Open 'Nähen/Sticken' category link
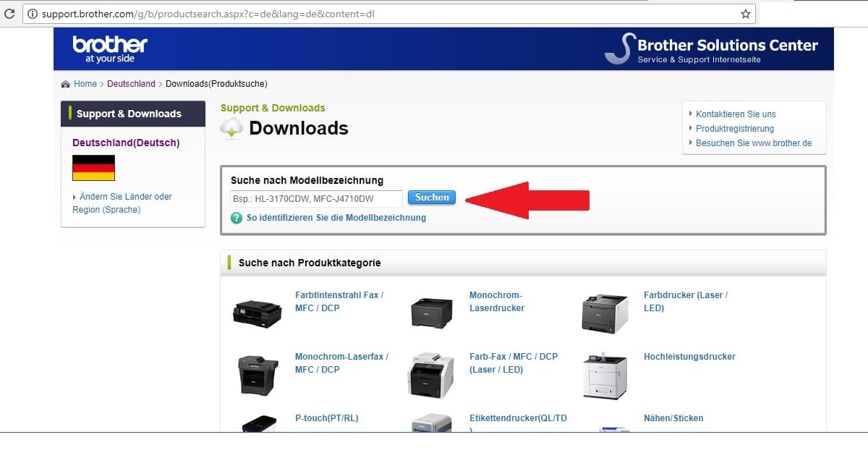 673,418
